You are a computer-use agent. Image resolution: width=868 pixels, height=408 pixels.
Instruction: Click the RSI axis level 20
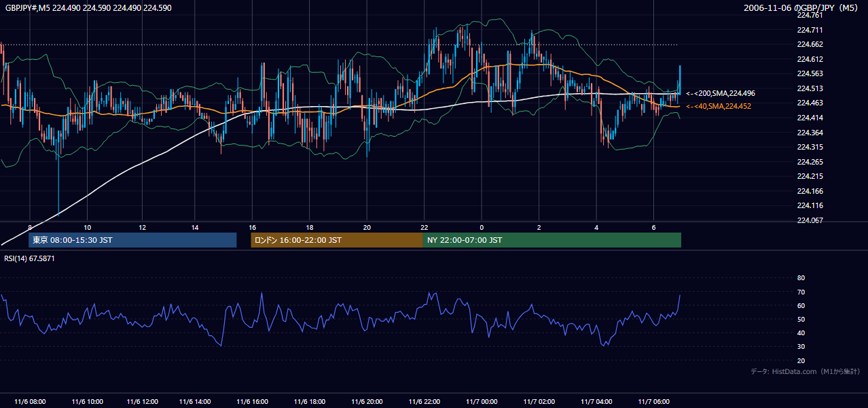pos(801,360)
